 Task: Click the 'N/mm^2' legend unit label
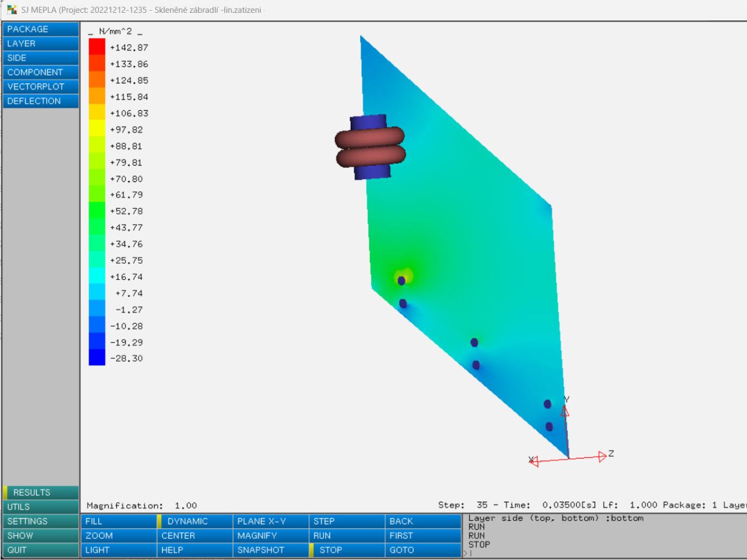click(116, 32)
